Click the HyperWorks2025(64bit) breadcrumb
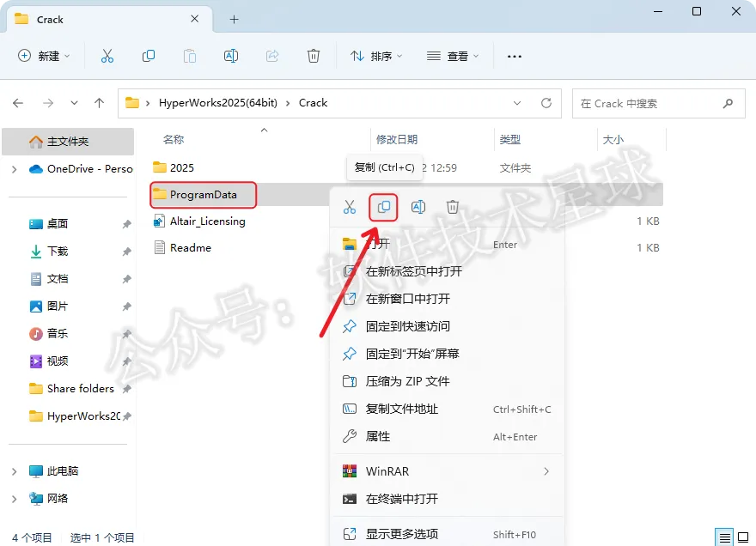 [x=218, y=103]
